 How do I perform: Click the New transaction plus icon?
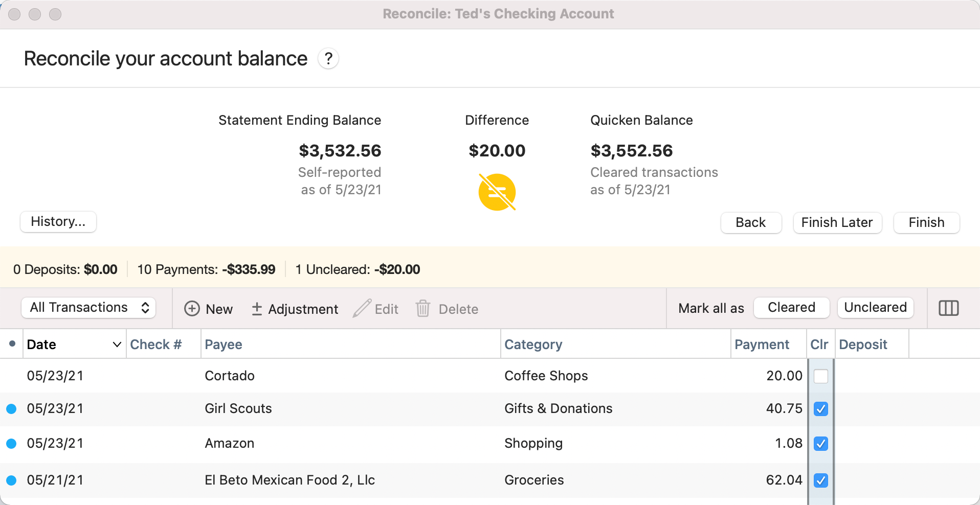(x=192, y=309)
